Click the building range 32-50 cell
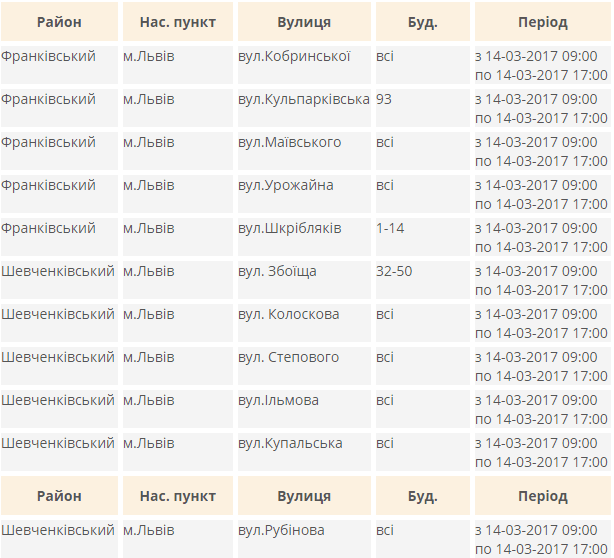614x558 pixels. (x=394, y=271)
